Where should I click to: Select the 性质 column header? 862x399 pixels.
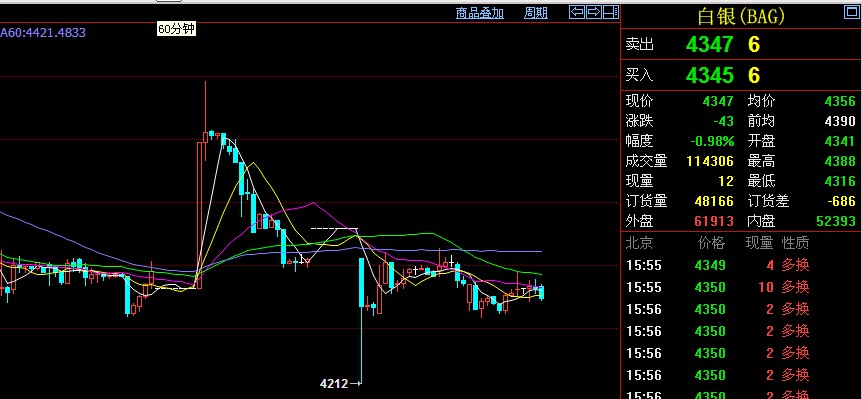click(795, 243)
